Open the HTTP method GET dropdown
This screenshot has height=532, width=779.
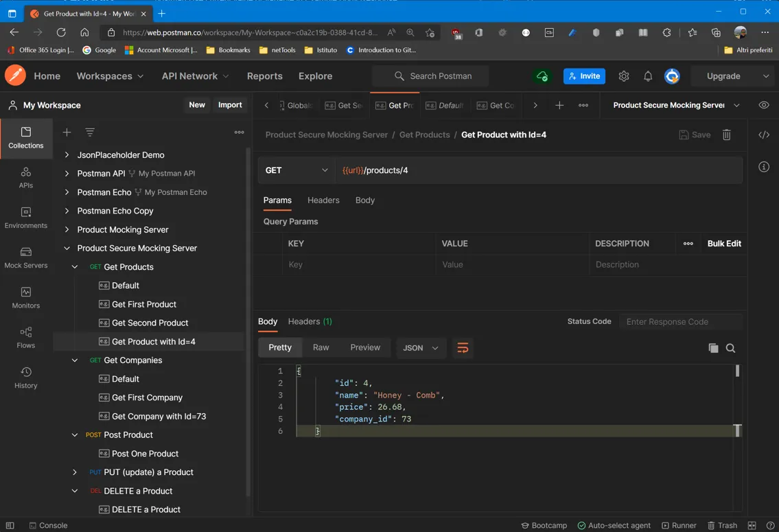(x=296, y=170)
